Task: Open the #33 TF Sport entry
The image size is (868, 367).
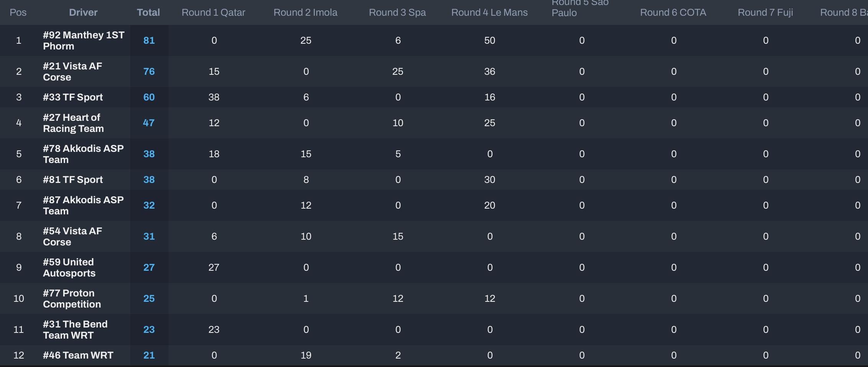Action: click(73, 97)
